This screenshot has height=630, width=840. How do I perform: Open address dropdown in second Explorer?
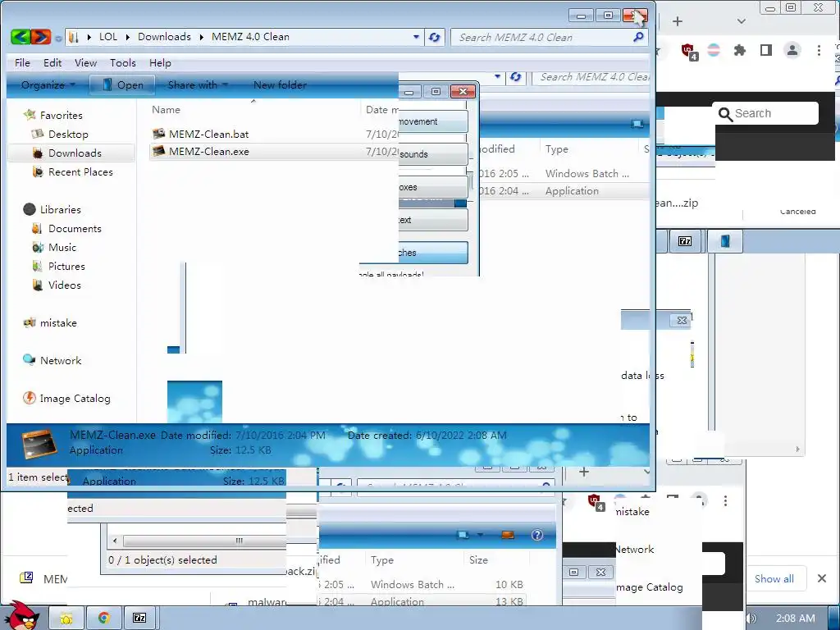coord(497,76)
